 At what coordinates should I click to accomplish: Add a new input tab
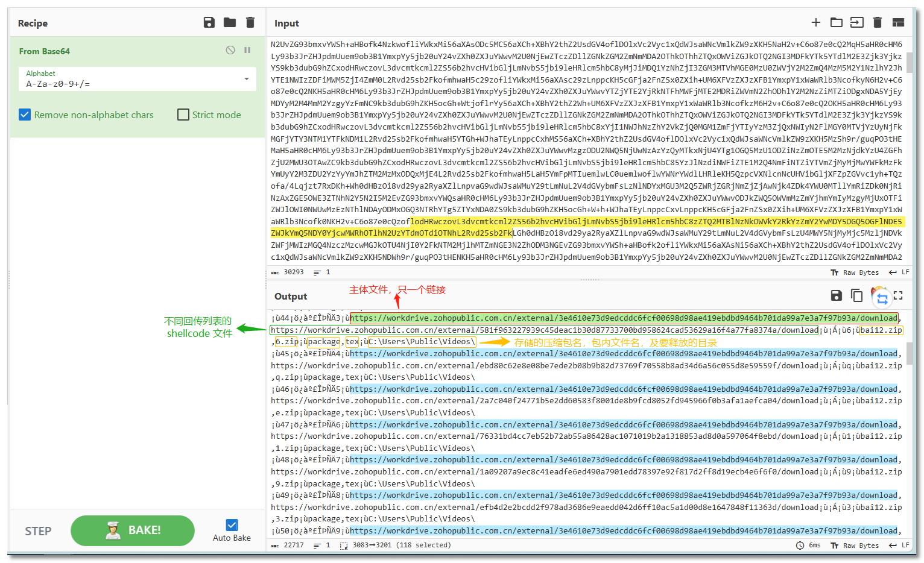coord(816,23)
